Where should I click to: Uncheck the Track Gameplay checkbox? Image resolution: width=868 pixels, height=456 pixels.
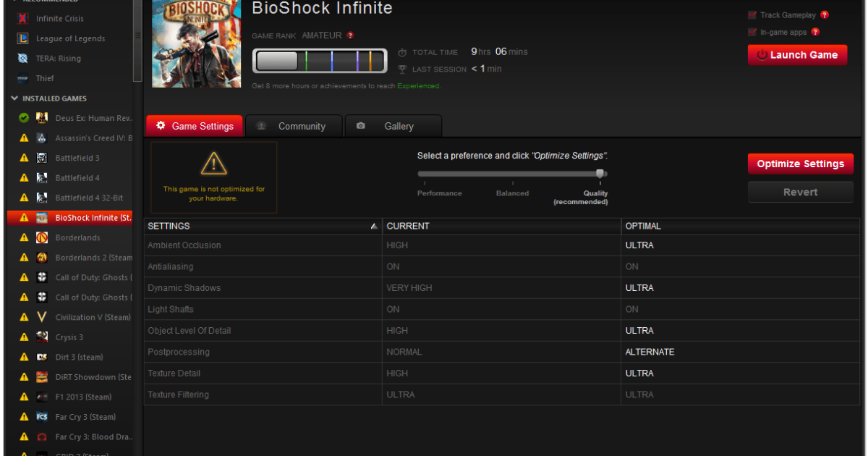pyautogui.click(x=751, y=14)
